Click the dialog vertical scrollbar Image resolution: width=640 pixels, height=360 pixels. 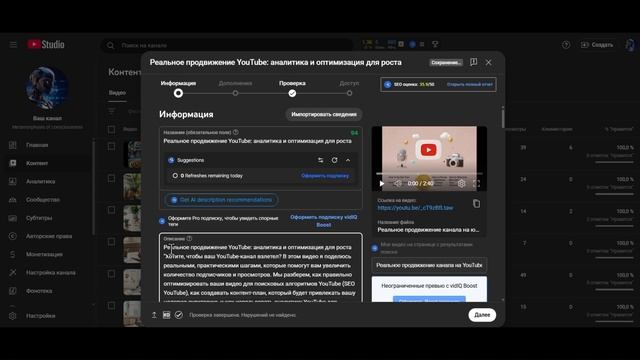[x=503, y=118]
